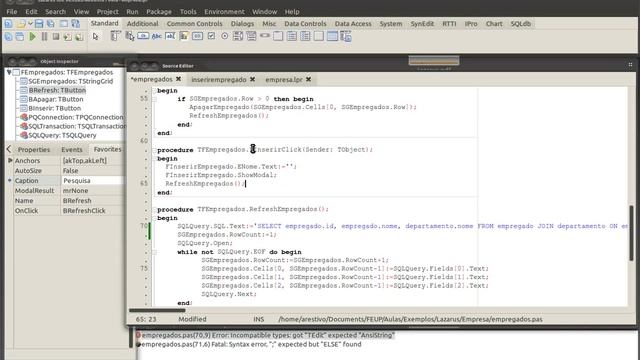Image resolution: width=640 pixels, height=360 pixels.
Task: Select the Fatal syntax error message
Action: (251, 344)
